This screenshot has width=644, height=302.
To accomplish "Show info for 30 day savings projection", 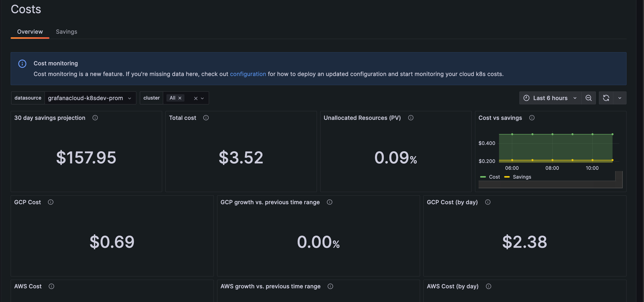I will (95, 118).
